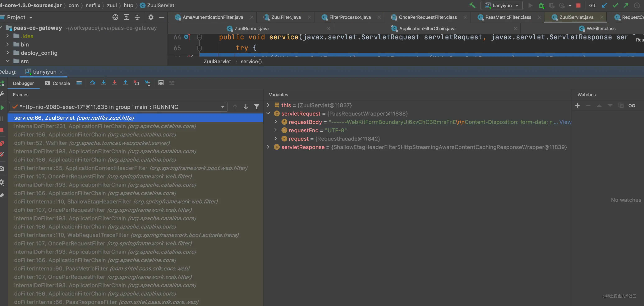Collapse the src folder in Project tree

pyautogui.click(x=8, y=61)
